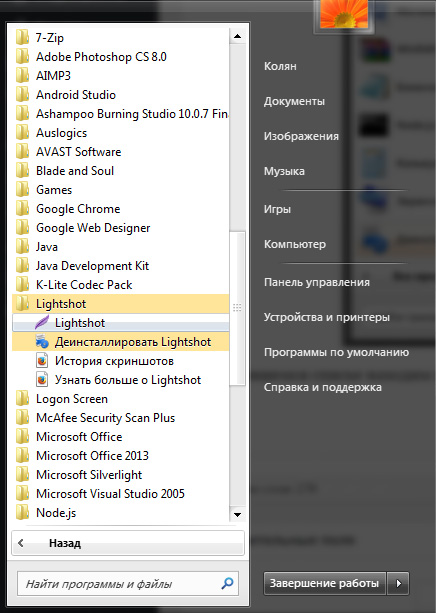Collapse the expanded Lightshot folder
The width and height of the screenshot is (436, 613).
point(120,304)
